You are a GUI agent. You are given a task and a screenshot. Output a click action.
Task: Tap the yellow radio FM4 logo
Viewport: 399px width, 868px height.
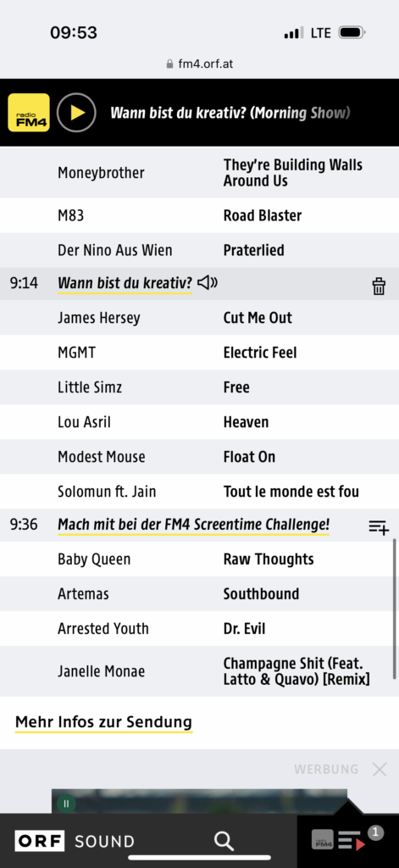pos(29,113)
